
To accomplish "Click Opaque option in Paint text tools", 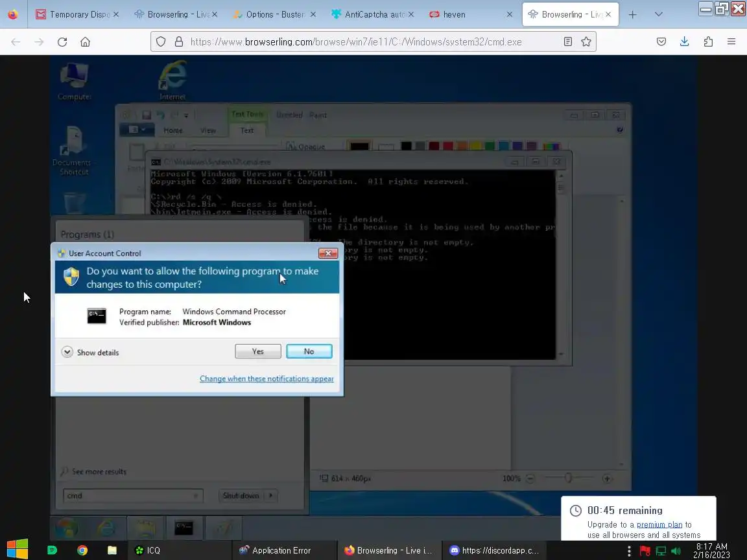I will tap(306, 146).
